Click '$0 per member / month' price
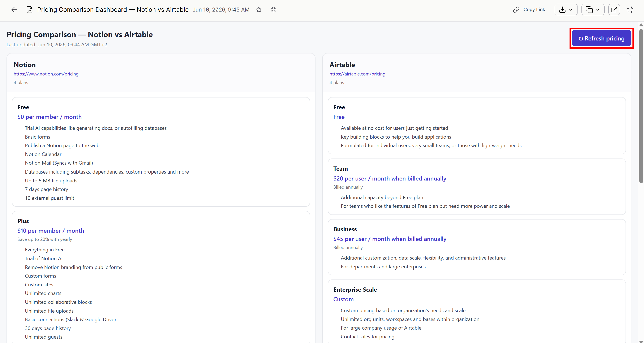Image resolution: width=644 pixels, height=343 pixels. tap(50, 117)
